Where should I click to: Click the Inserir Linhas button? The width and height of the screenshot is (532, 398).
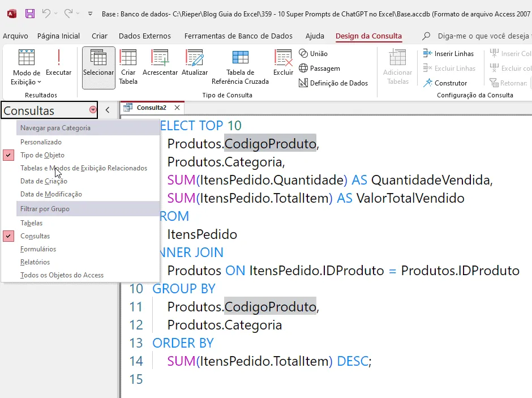pyautogui.click(x=448, y=54)
